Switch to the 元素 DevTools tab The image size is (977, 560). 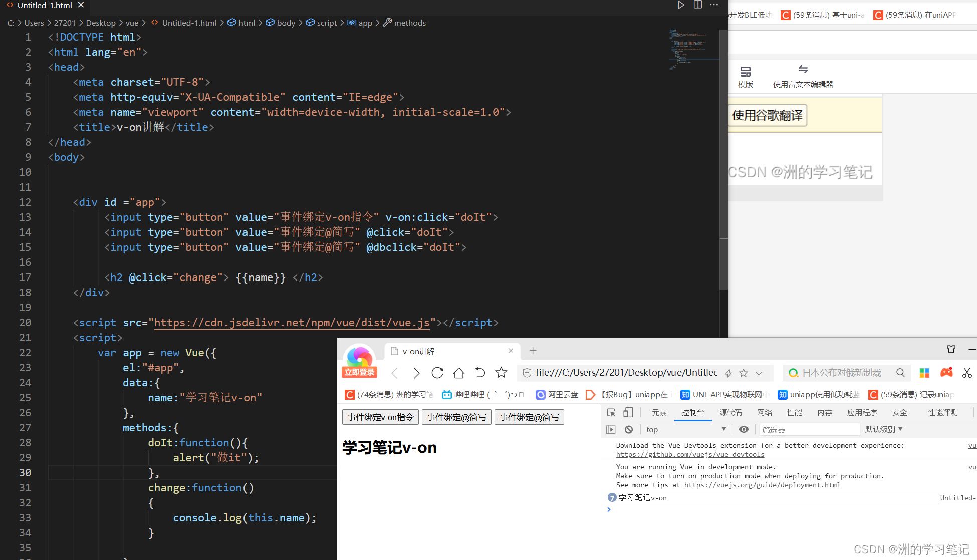click(x=659, y=413)
